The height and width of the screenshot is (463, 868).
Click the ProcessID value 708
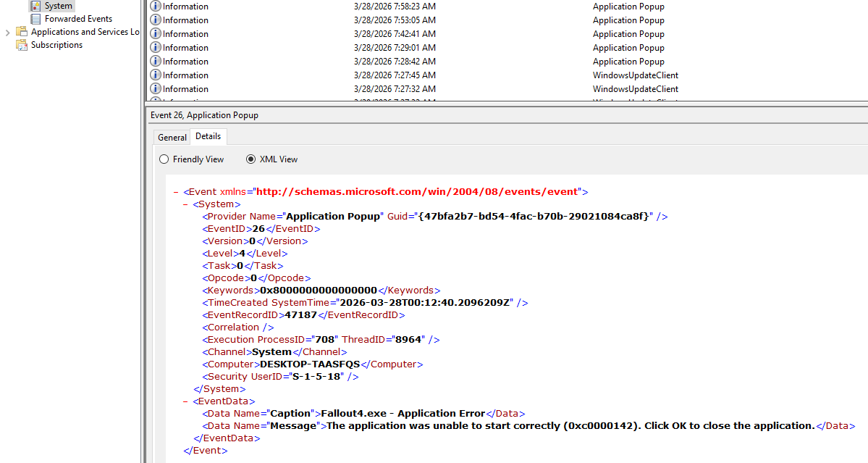[x=325, y=340]
